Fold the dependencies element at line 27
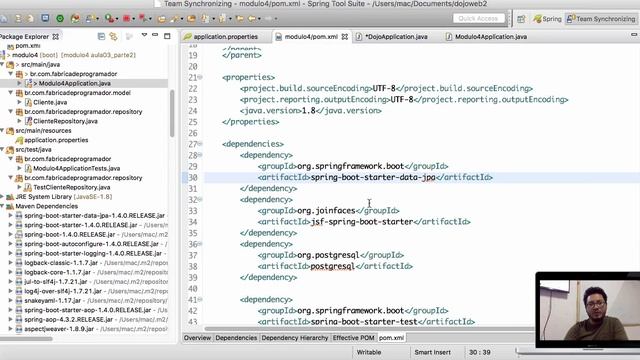Viewport: 640px width, 360px height. click(x=200, y=144)
